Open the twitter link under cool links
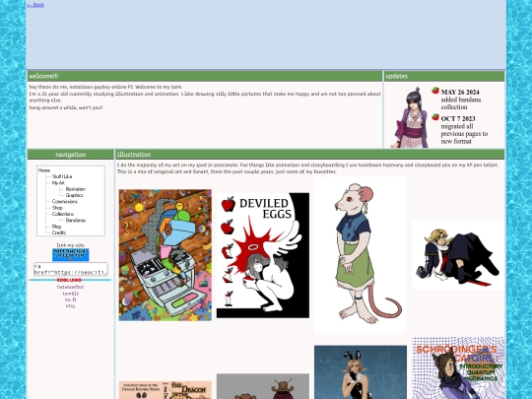Image resolution: width=532 pixels, height=399 pixels. [70, 287]
